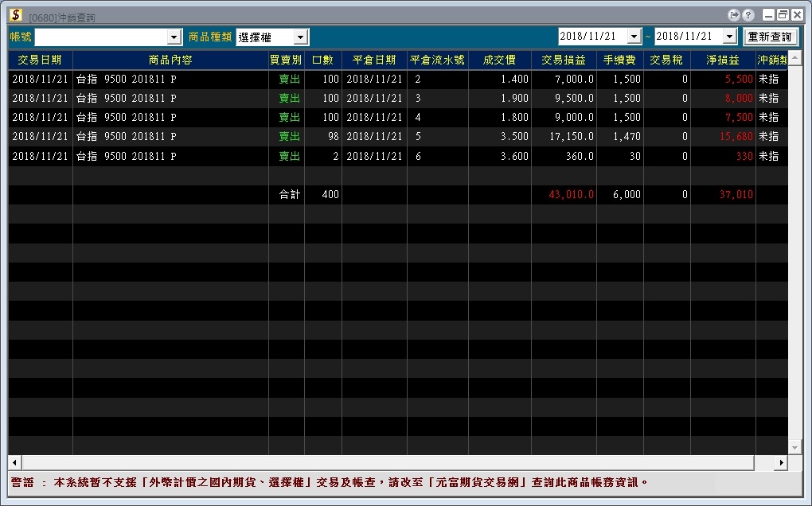The height and width of the screenshot is (506, 812).
Task: Click the 17,150.0 trading profit cell
Action: 564,137
